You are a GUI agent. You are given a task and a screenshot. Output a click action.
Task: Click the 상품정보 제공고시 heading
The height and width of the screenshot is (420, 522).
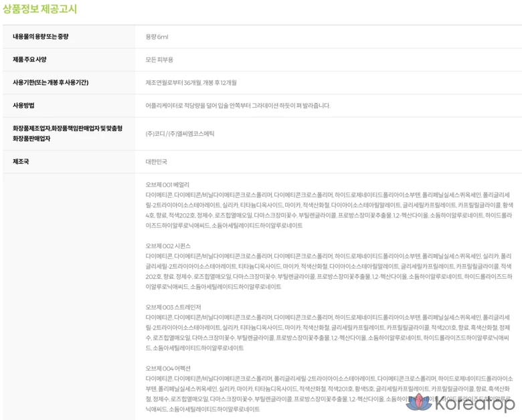(x=40, y=9)
